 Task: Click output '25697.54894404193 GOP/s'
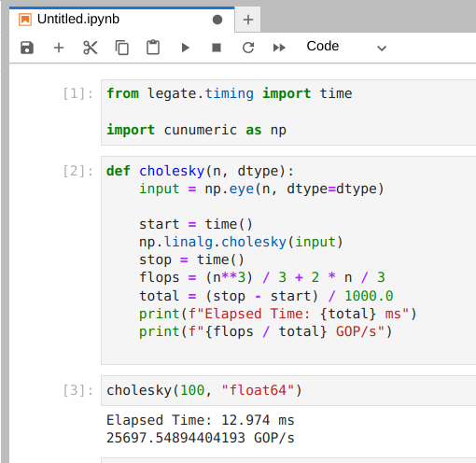201,438
